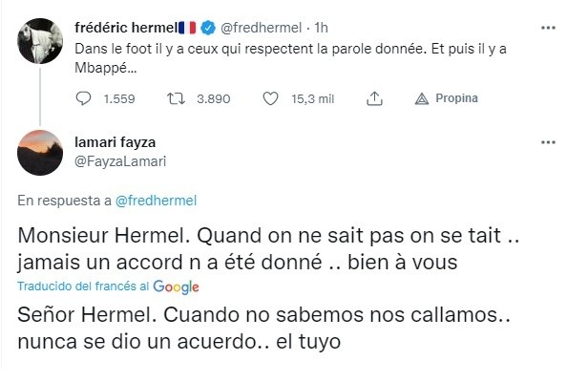The image size is (588, 382).
Task: Click the Propina tip icon
Action: (423, 98)
